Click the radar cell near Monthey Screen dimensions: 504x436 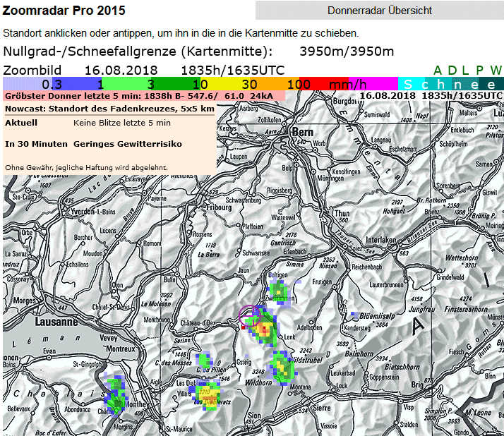click(x=115, y=398)
